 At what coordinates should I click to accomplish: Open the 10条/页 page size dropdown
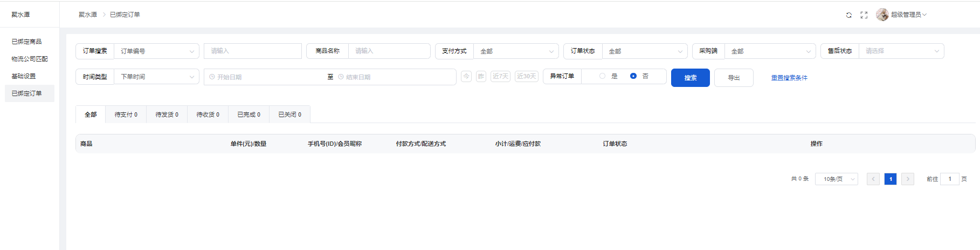click(837, 179)
